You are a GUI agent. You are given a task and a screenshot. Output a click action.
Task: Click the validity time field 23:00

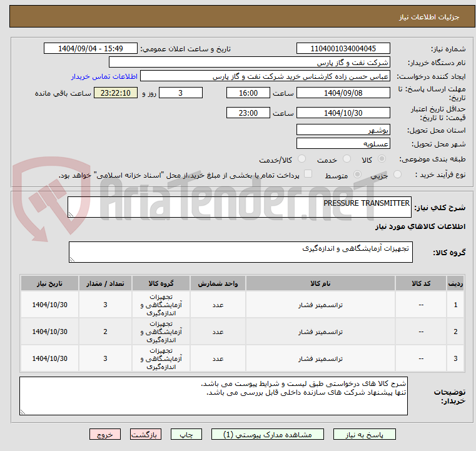point(248,113)
